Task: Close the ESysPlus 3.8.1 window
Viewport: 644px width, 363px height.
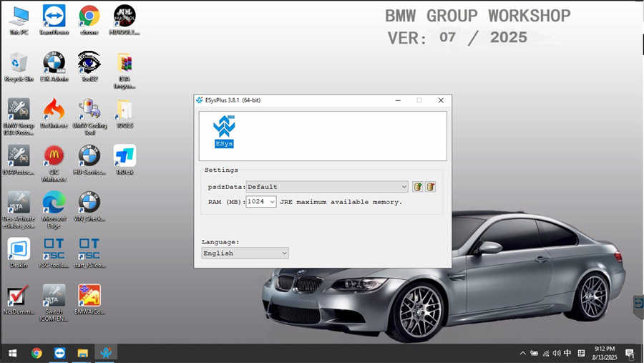Action: tap(441, 100)
